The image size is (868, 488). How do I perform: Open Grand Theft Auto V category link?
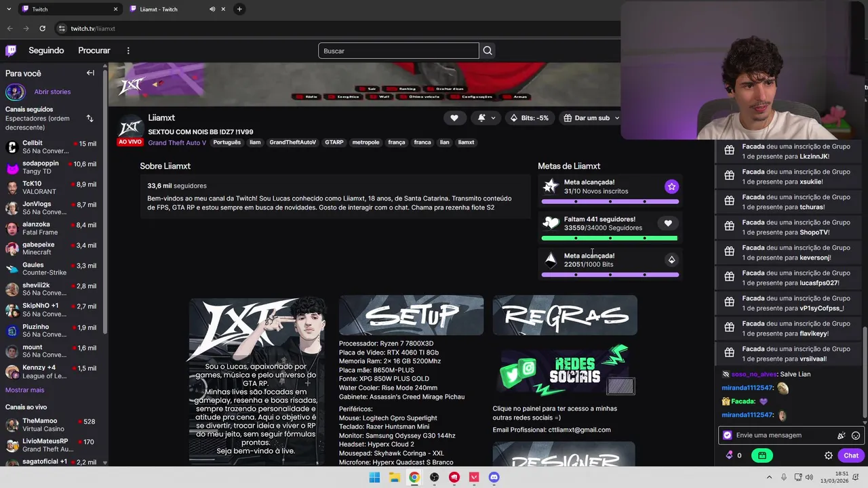click(177, 143)
